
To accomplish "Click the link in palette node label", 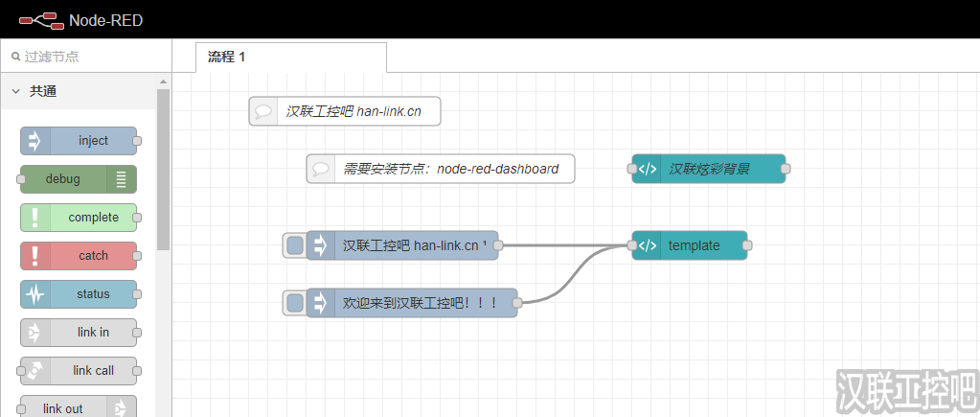I will tap(93, 332).
